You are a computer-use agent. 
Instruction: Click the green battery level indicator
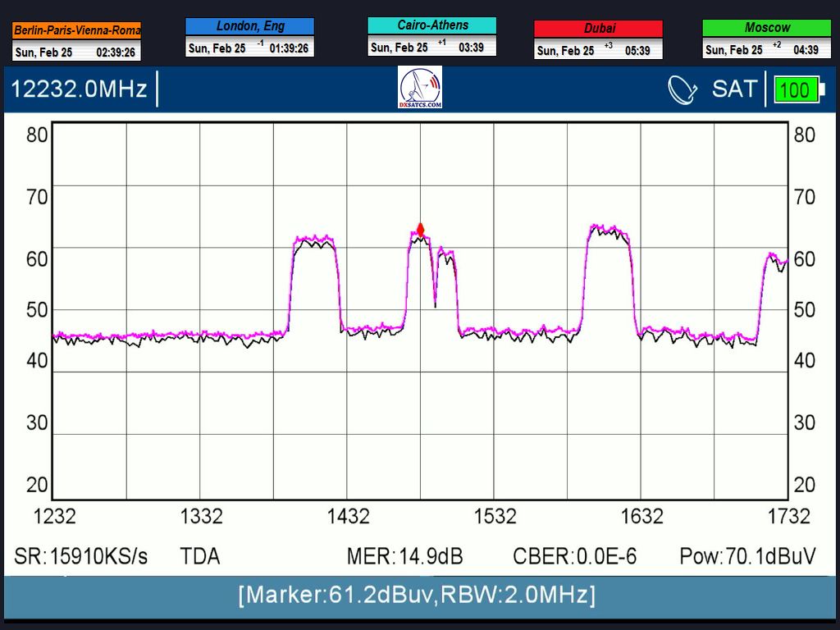coord(795,90)
